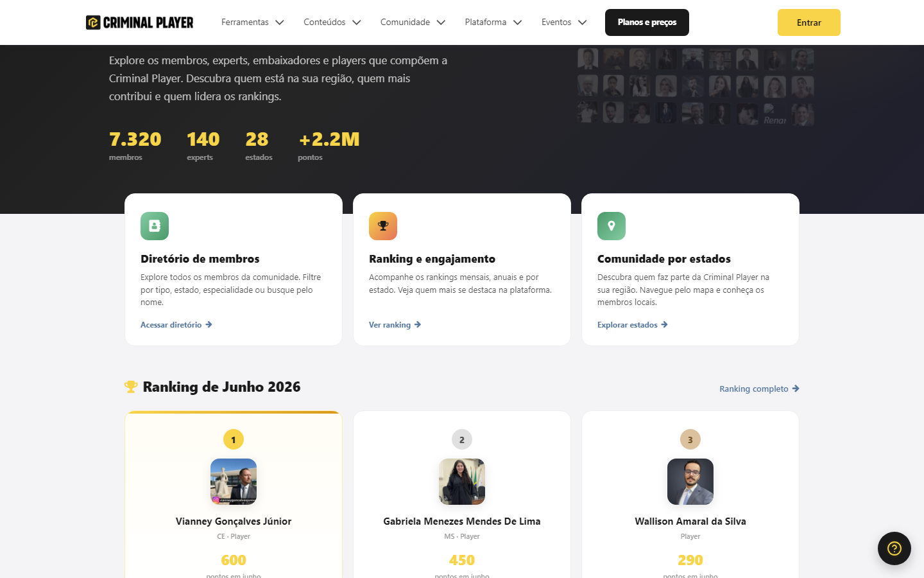Viewport: 924px width, 578px height.
Task: Click the trophy icon beside Ranking de Junho
Action: click(x=131, y=387)
